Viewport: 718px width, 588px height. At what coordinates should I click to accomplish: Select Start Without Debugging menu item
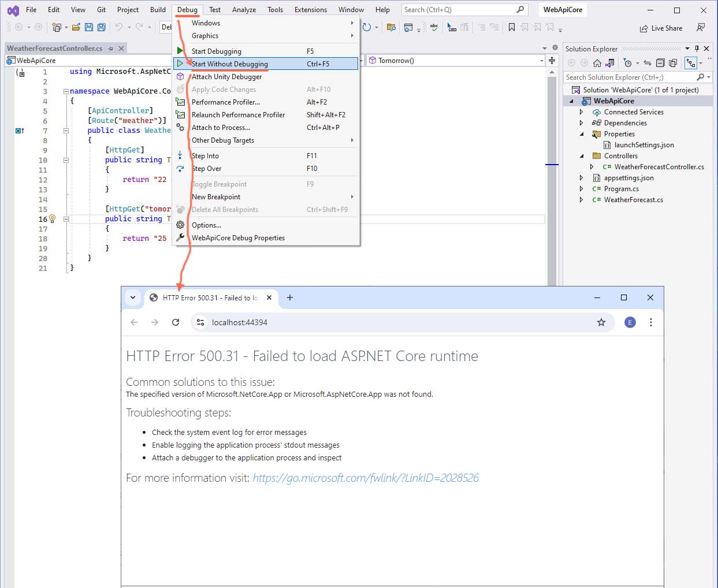click(230, 64)
